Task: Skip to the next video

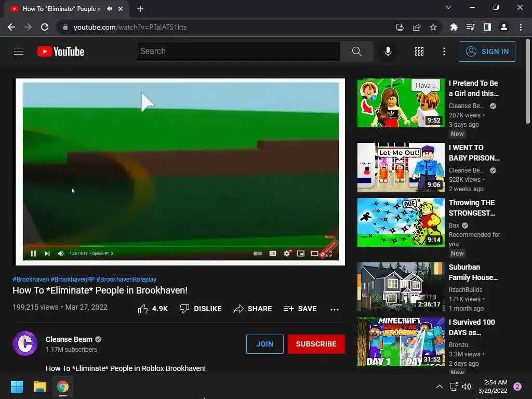Action: click(x=47, y=254)
